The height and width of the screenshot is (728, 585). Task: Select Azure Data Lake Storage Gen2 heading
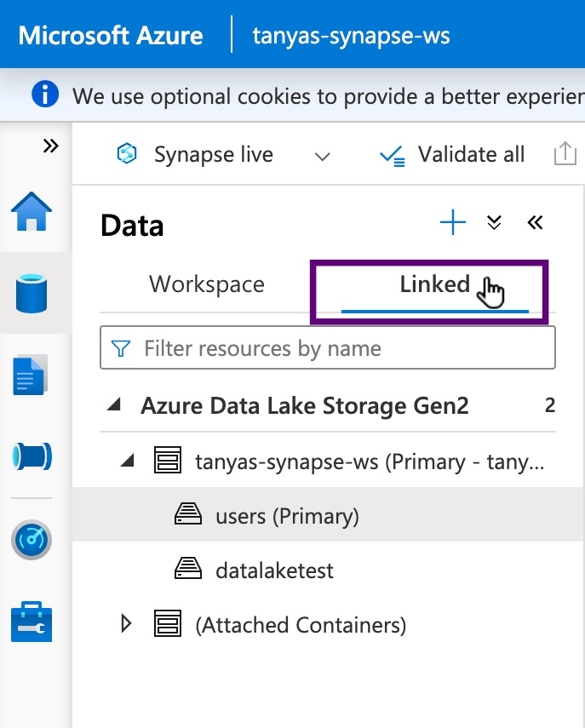pyautogui.click(x=305, y=405)
